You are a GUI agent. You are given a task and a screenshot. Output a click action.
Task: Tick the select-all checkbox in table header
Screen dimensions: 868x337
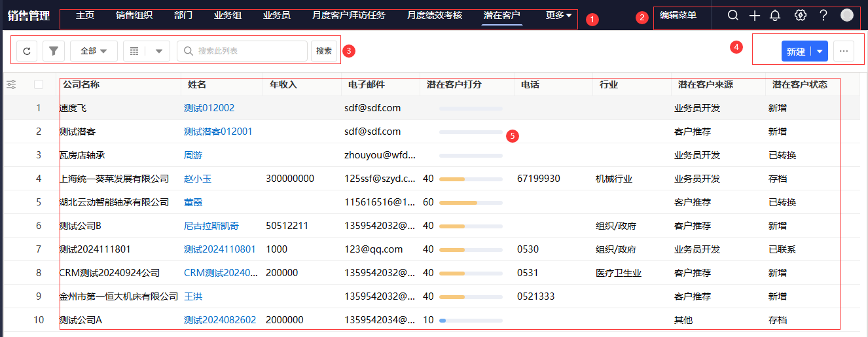coord(39,84)
